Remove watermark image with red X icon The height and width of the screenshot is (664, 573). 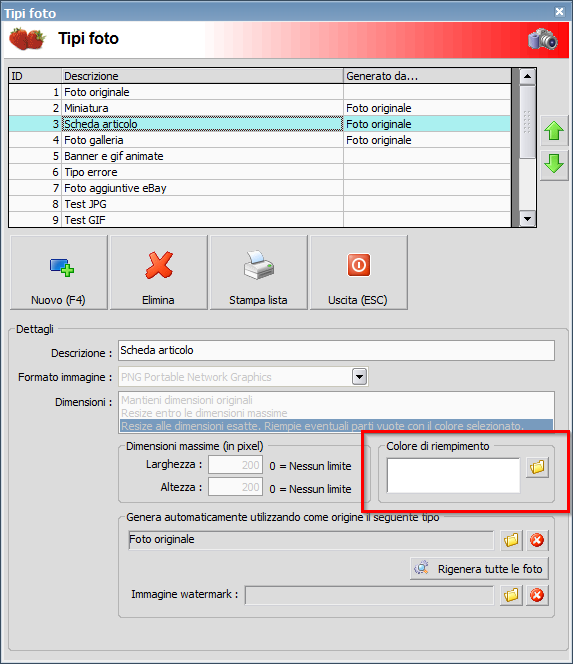537,595
